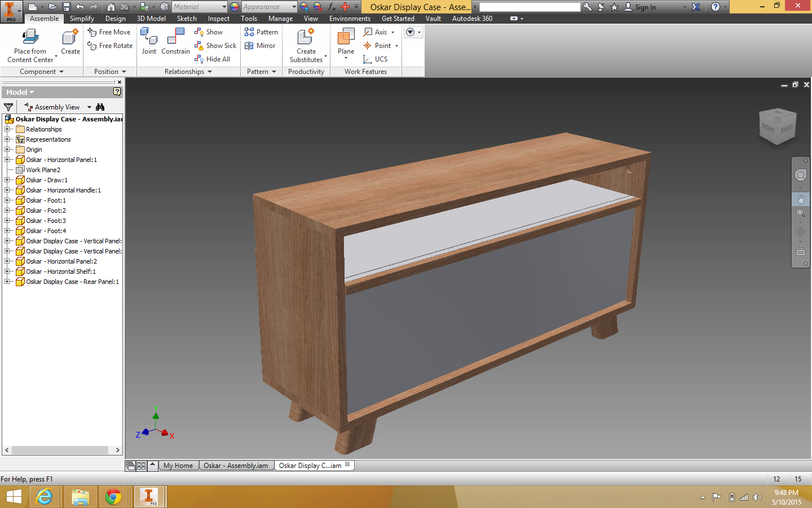Open the Material dropdown
Viewport: 812px width, 508px height.
point(224,7)
